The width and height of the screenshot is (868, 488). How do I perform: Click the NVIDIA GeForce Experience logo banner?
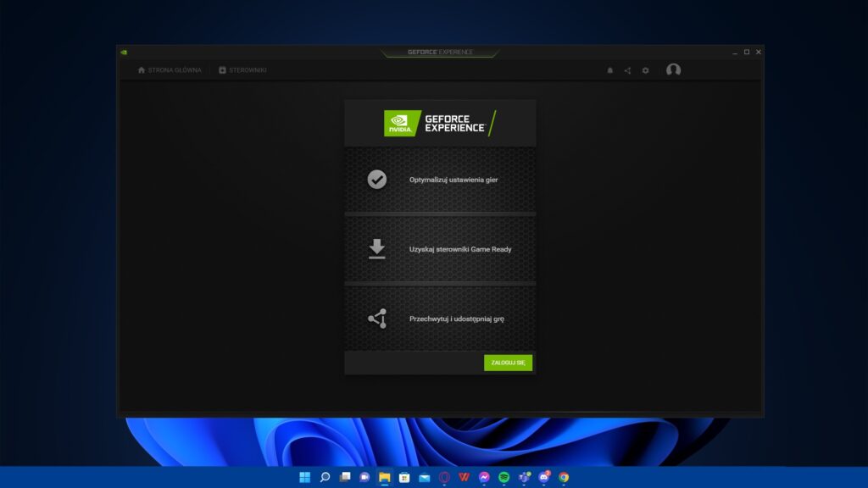click(440, 123)
